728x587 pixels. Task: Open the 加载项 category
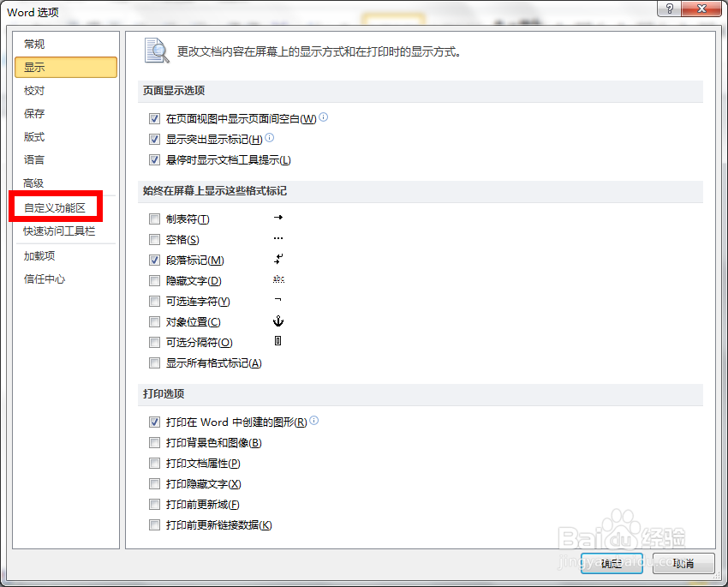click(x=39, y=256)
